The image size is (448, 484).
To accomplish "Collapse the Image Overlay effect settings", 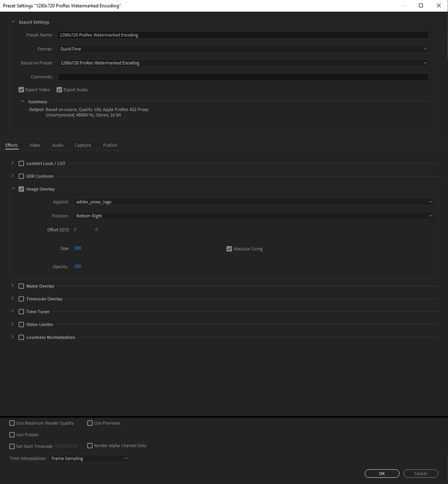I will tap(13, 188).
